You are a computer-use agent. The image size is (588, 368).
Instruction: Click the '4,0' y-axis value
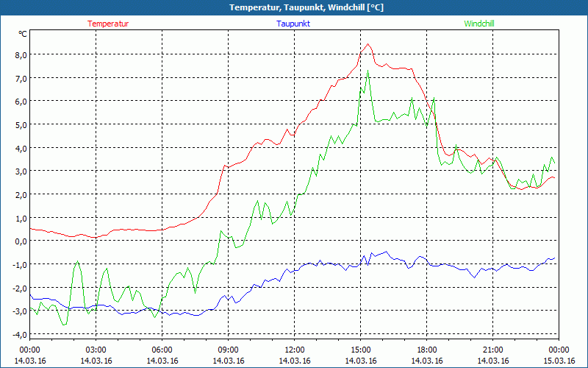pyautogui.click(x=21, y=148)
